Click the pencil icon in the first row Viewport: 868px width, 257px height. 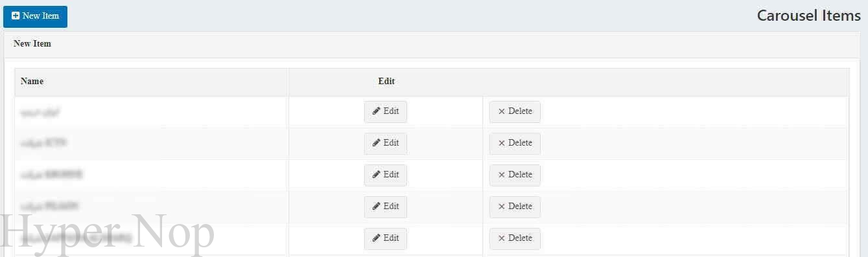tap(376, 111)
